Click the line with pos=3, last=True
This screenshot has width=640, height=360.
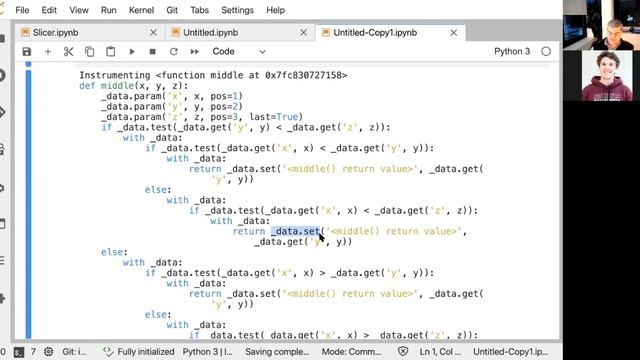point(202,117)
